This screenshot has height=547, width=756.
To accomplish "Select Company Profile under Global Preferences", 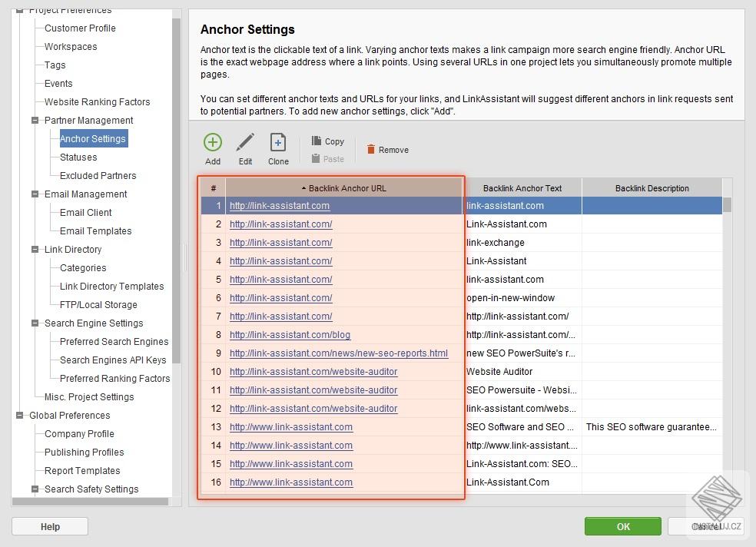I will (x=78, y=433).
